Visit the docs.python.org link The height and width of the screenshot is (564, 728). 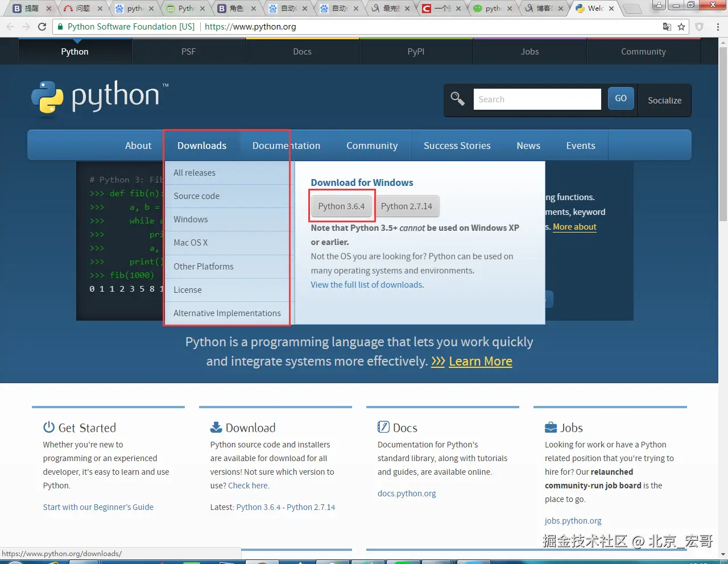(x=407, y=494)
